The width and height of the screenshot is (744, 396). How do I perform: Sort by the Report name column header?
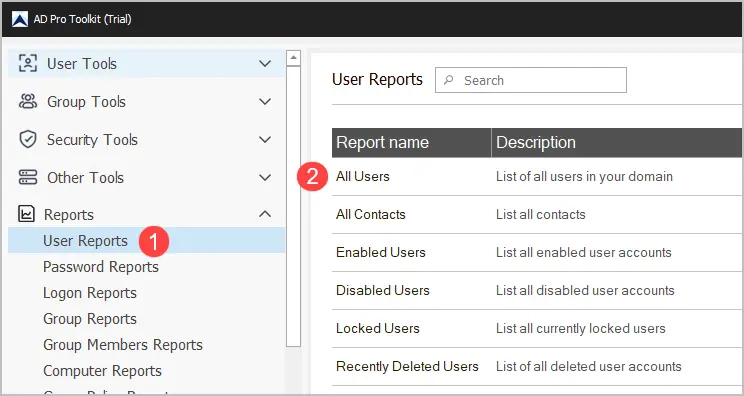point(411,142)
